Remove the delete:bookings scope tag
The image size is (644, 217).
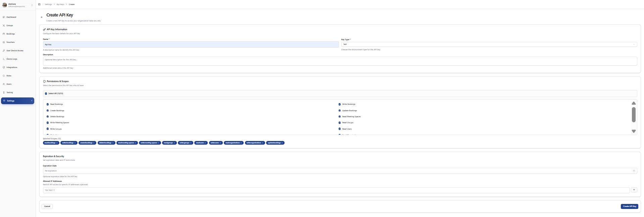[113, 143]
